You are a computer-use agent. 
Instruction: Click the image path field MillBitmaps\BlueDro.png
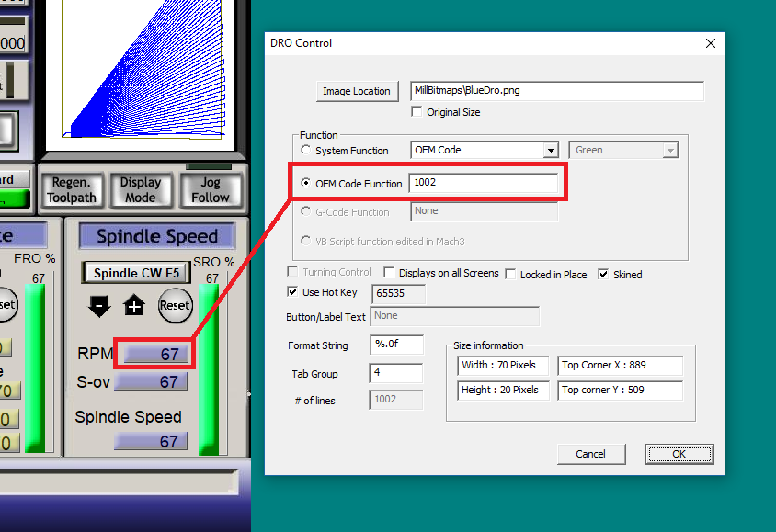pos(557,91)
